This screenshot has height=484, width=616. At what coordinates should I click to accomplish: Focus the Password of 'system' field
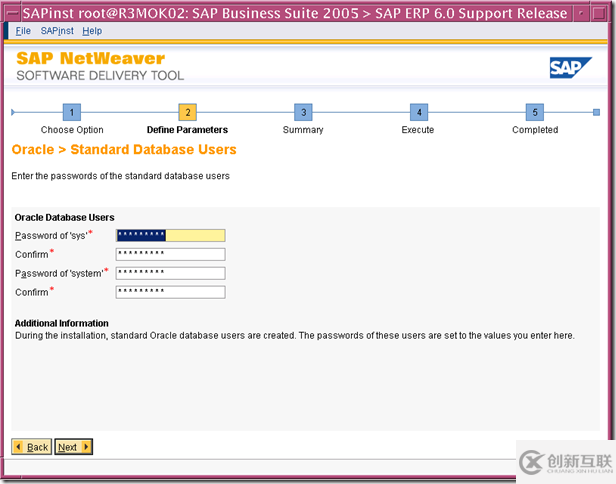tap(170, 273)
